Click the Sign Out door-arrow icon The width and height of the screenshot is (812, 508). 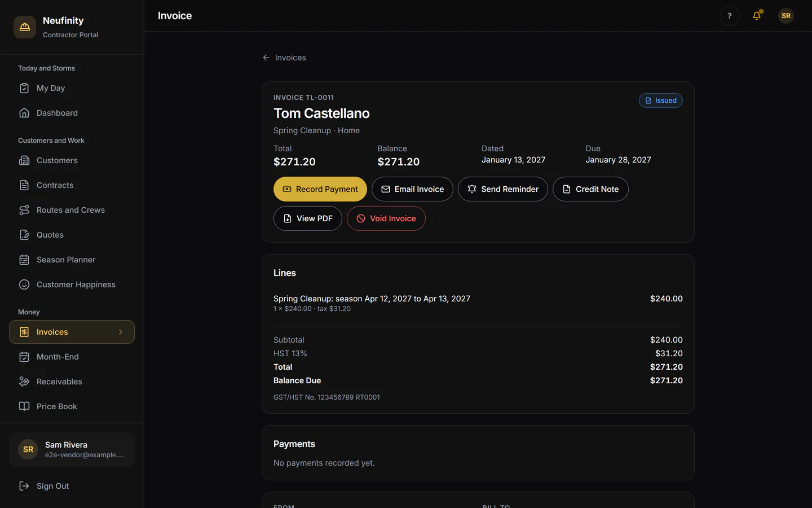[x=24, y=486]
